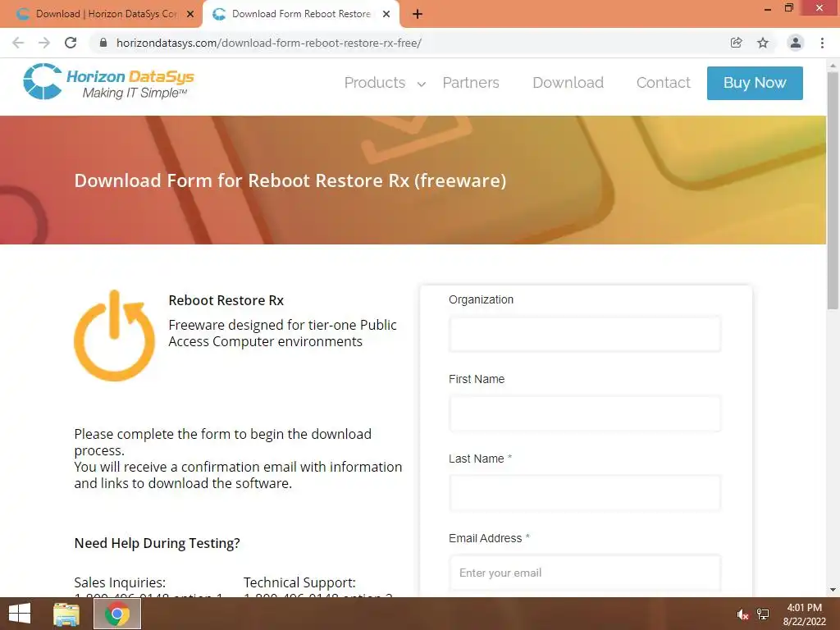
Task: Click the muted volume tray icon
Action: 742,614
